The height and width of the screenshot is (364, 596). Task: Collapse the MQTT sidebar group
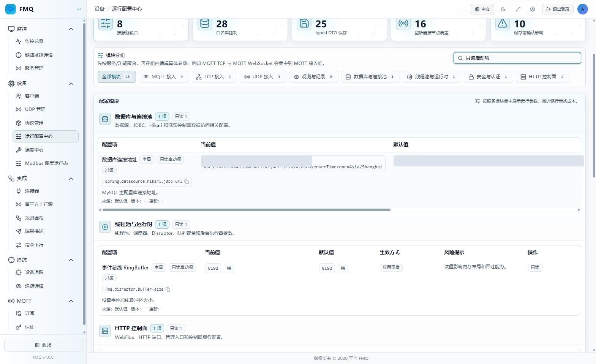(x=71, y=301)
